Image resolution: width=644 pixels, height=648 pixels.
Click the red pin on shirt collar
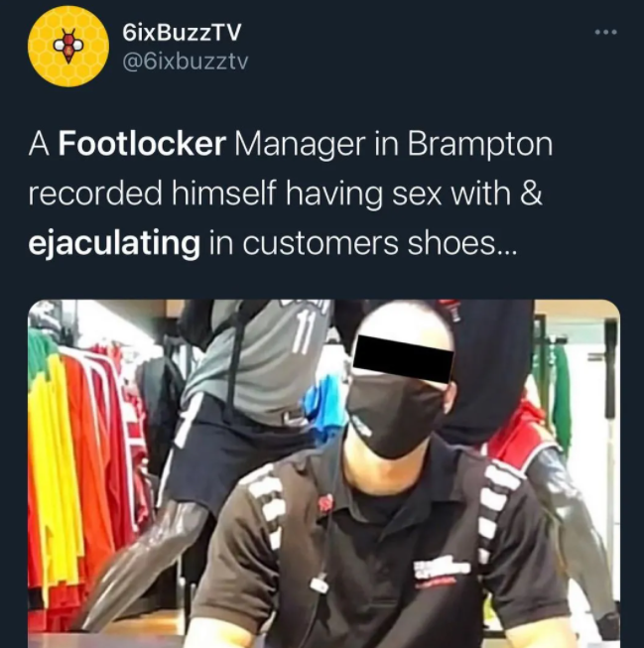tap(323, 503)
